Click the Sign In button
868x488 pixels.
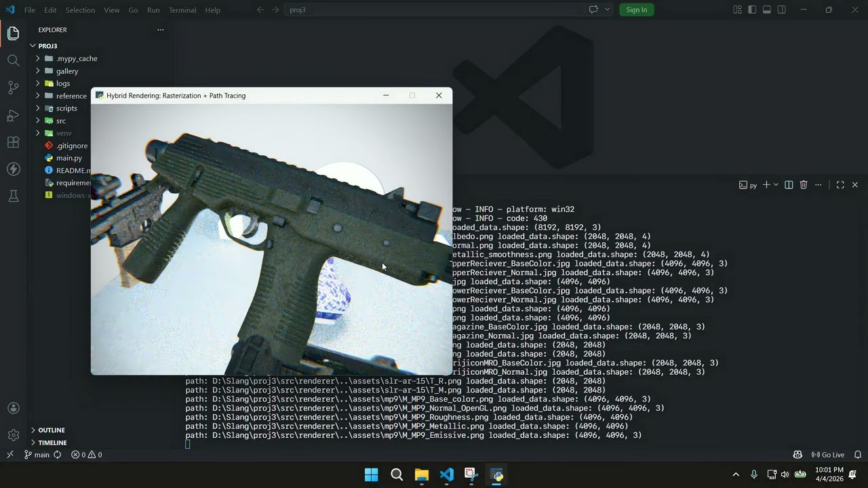pyautogui.click(x=636, y=9)
